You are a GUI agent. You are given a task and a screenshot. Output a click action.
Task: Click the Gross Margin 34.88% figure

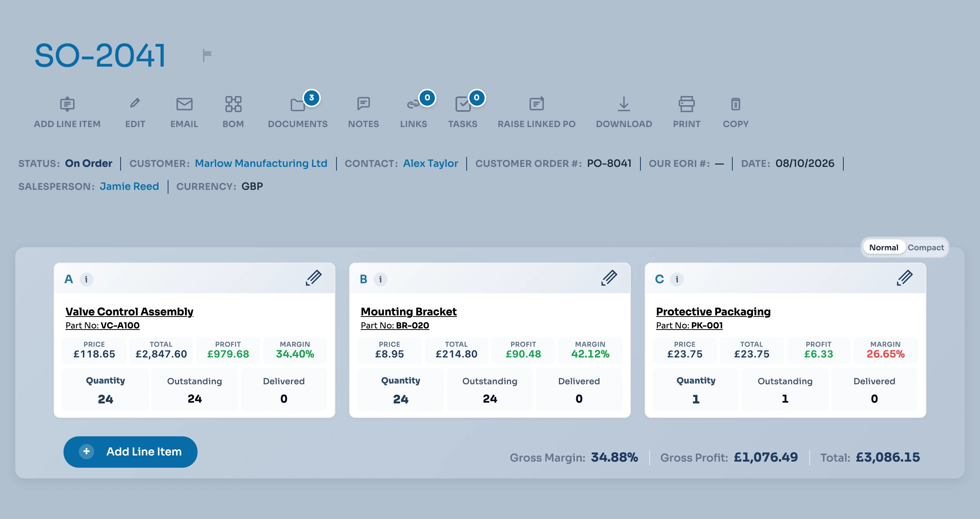614,457
